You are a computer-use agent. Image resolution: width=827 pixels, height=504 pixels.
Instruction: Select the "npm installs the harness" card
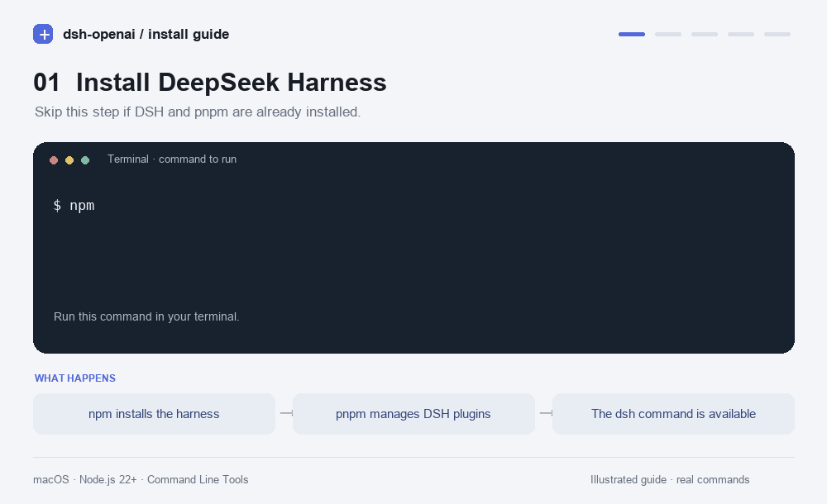pyautogui.click(x=154, y=414)
